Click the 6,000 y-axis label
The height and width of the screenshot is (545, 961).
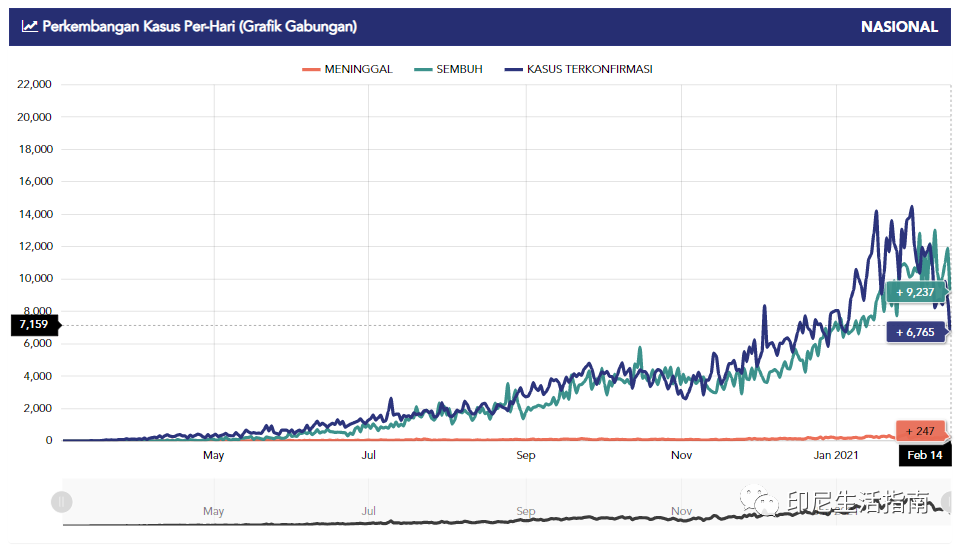coord(37,343)
